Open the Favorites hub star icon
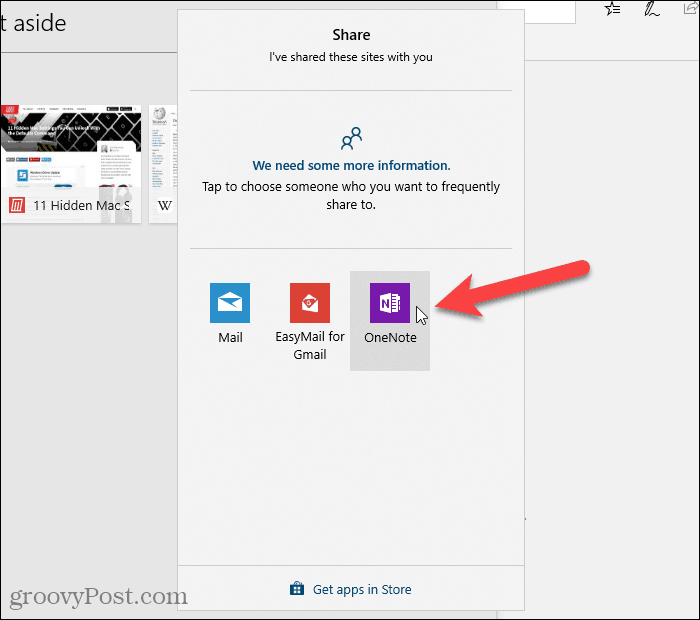The width and height of the screenshot is (700, 620). coord(612,8)
